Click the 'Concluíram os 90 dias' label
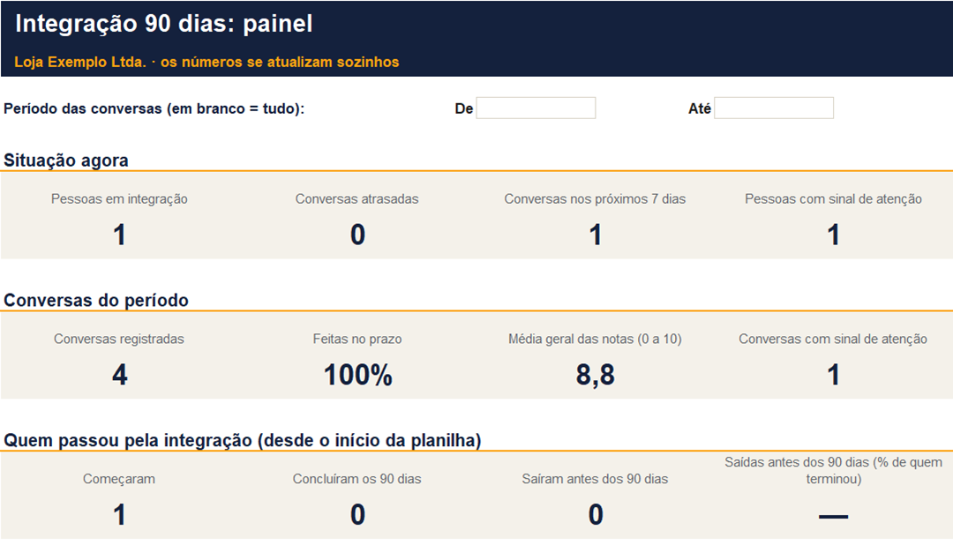This screenshot has height=560, width=953. (356, 479)
